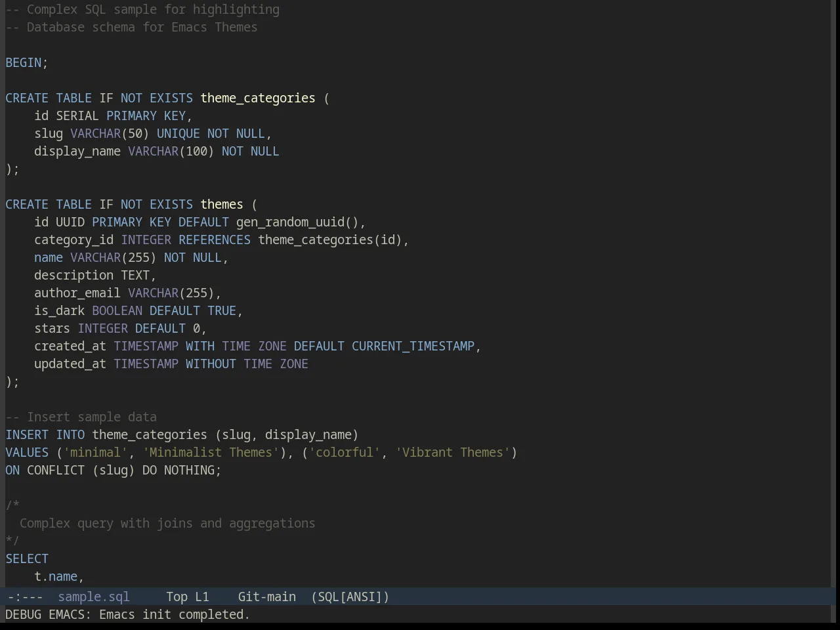Click VARCHAR(50) in the slug column definition
The image size is (840, 630).
tap(110, 134)
